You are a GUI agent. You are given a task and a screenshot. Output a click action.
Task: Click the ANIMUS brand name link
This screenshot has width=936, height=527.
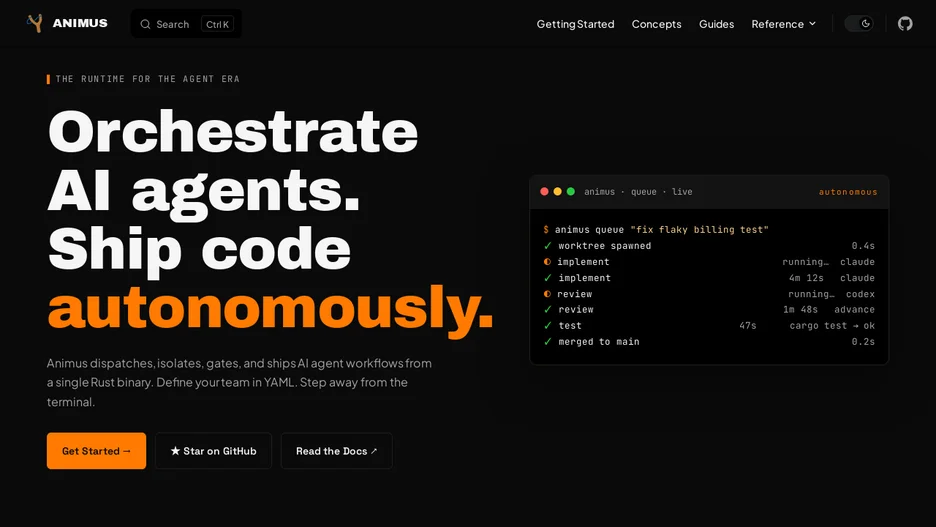[x=80, y=23]
